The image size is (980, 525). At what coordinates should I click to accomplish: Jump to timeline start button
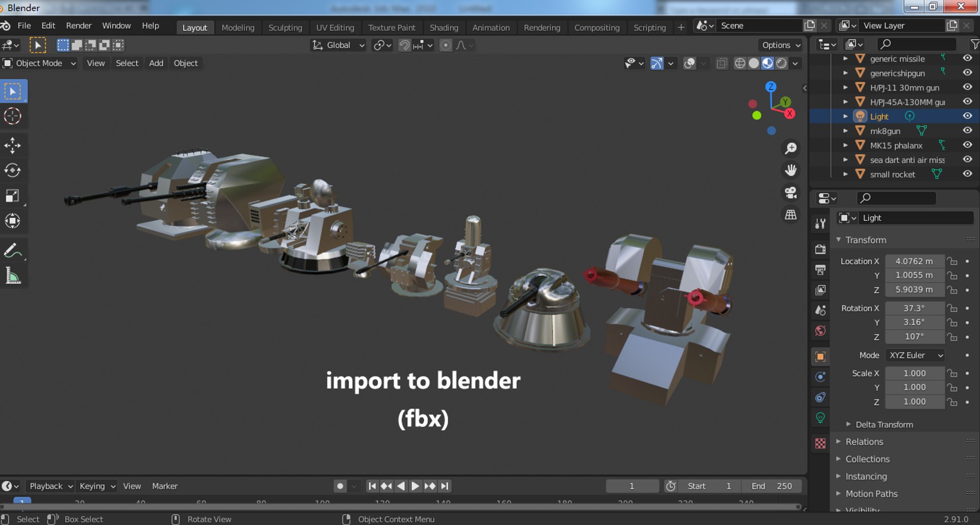(372, 486)
